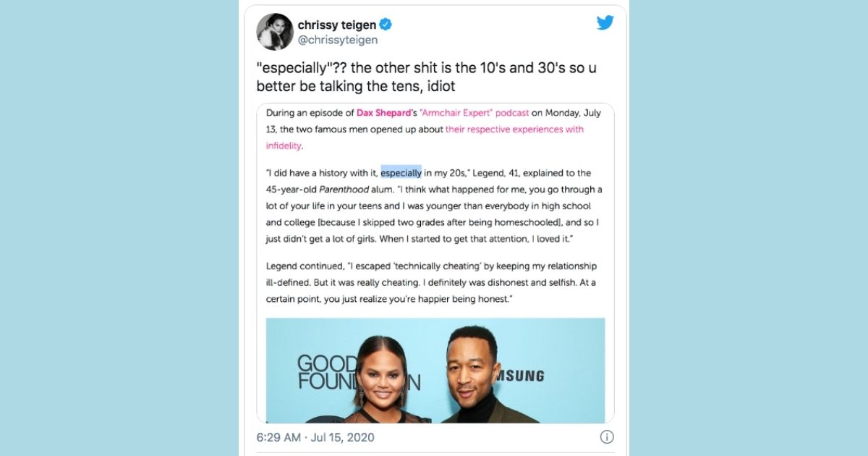Click the Legend continued paragraph
This screenshot has height=456, width=868.
click(x=433, y=282)
